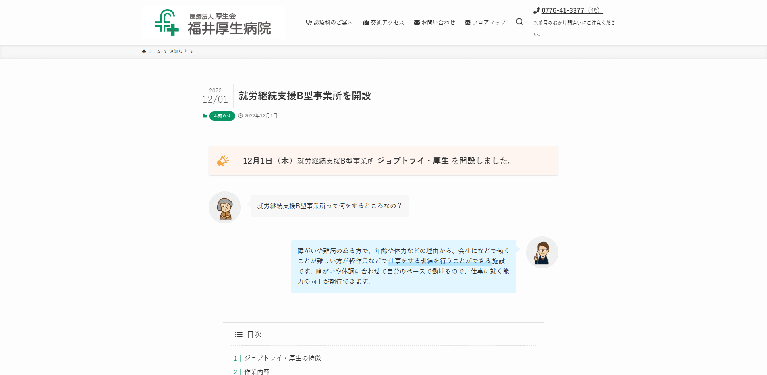Click the man with glasses avatar
The height and width of the screenshot is (375, 767).
coord(542,252)
